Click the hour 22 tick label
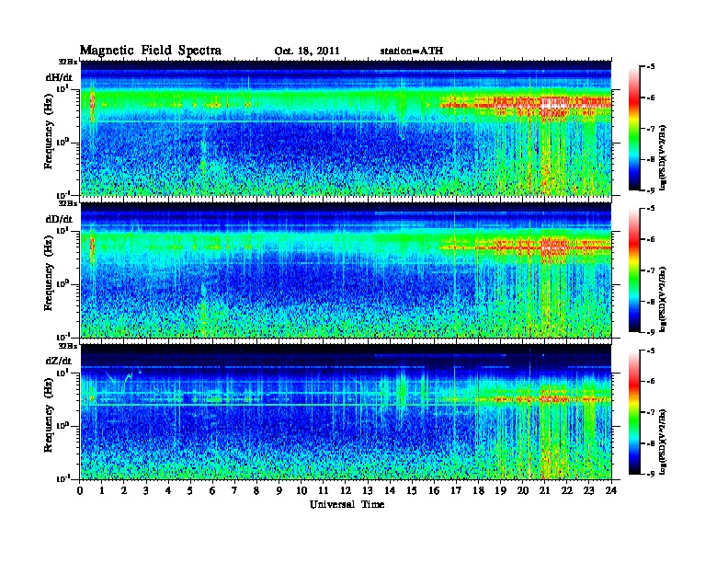Screen dimensions: 728x563 click(x=567, y=490)
